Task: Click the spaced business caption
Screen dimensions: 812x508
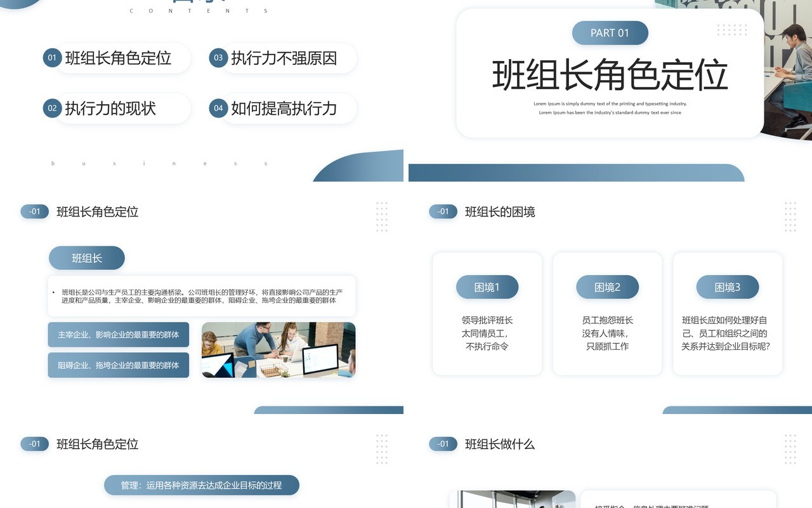Action: pyautogui.click(x=159, y=164)
